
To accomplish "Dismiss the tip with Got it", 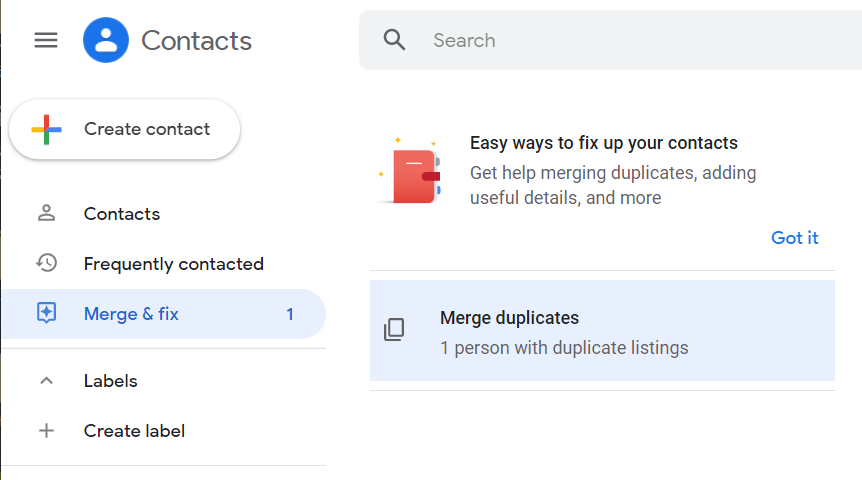I will (794, 238).
